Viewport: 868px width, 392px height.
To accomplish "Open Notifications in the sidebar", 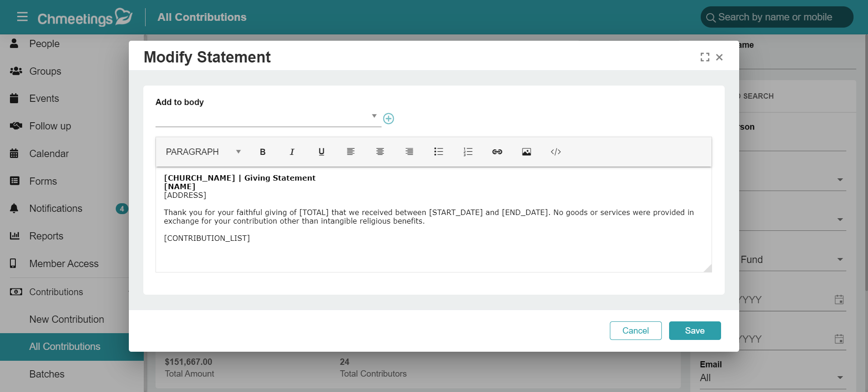I will tap(56, 208).
